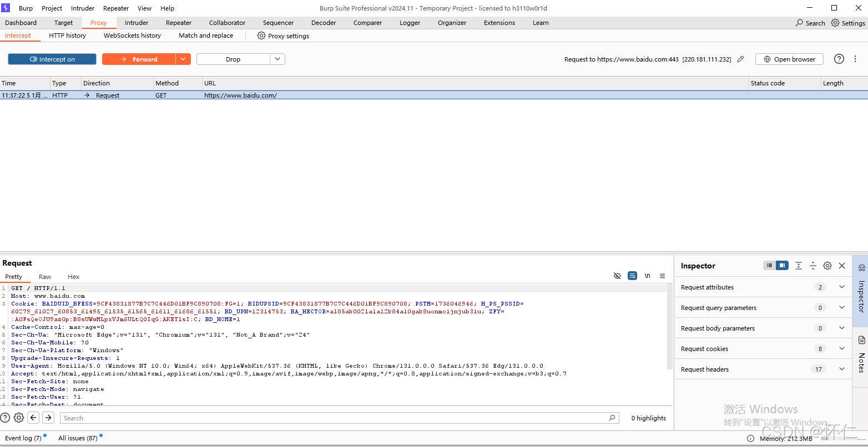Close the Inspector panel
The width and height of the screenshot is (868, 447).
coord(842,266)
